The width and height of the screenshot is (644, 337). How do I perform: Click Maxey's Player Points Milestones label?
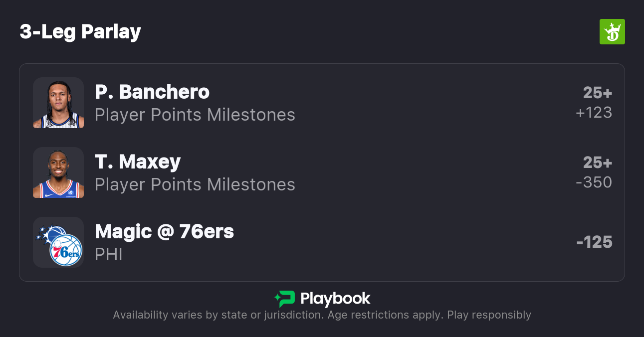195,184
